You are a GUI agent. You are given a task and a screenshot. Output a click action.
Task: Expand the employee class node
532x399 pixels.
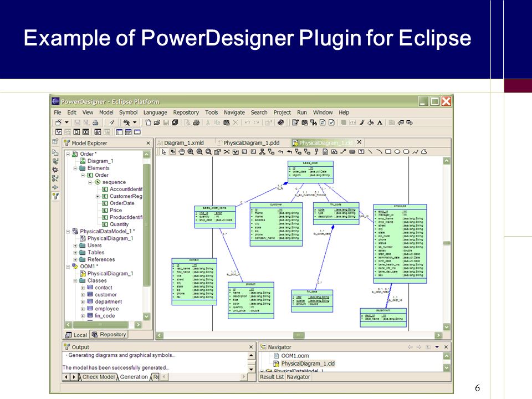pos(83,309)
